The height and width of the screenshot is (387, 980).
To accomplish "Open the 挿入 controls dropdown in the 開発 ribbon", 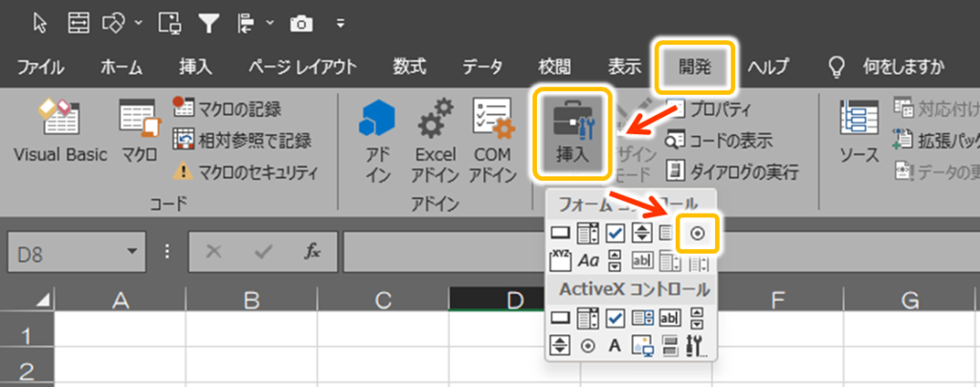I will coord(572,132).
